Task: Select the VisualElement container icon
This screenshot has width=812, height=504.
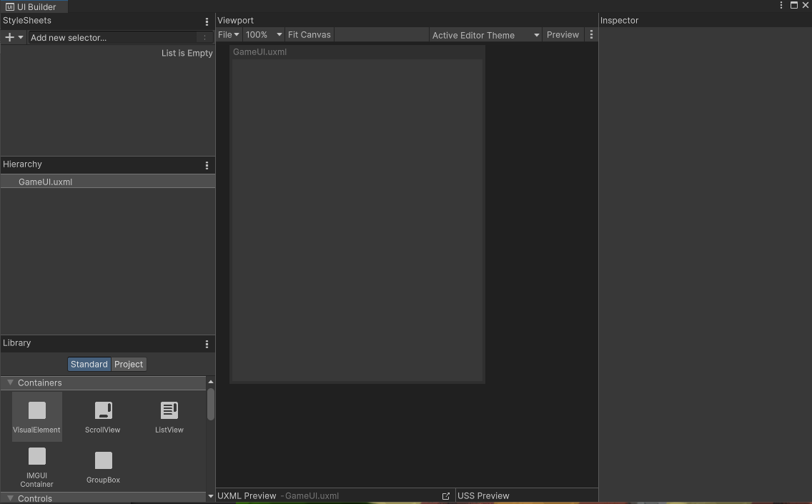Action: click(36, 411)
